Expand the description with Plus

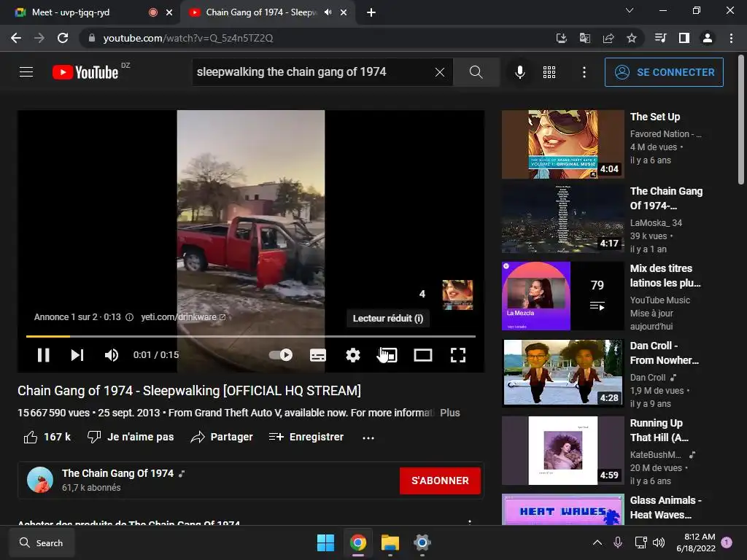pos(449,413)
